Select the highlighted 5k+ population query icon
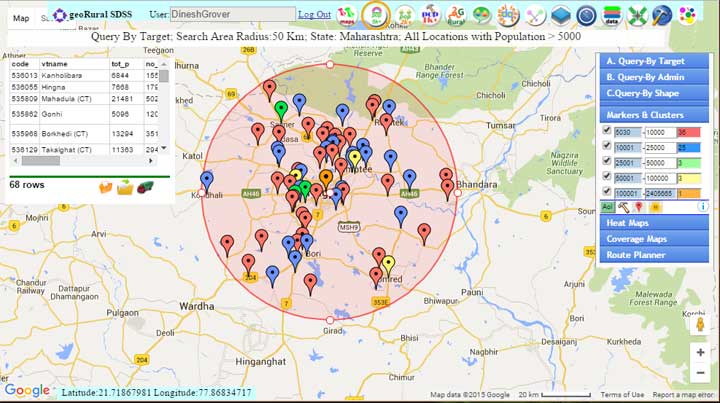 (x=376, y=16)
